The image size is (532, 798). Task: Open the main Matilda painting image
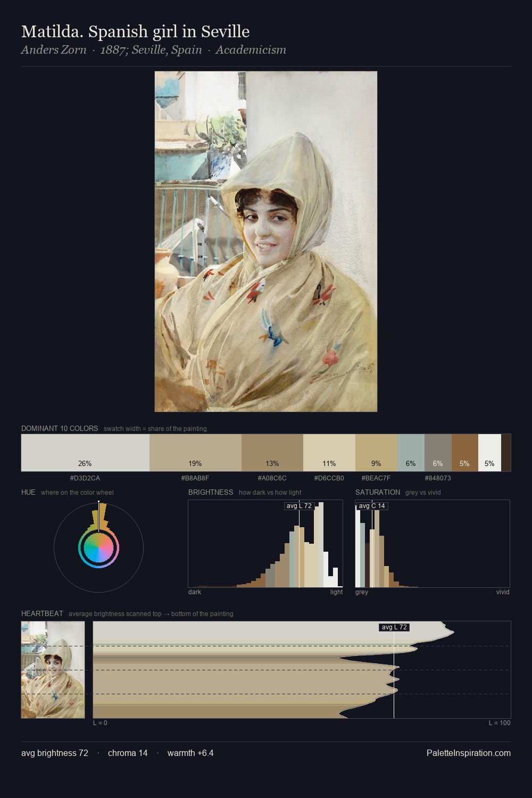pos(266,242)
